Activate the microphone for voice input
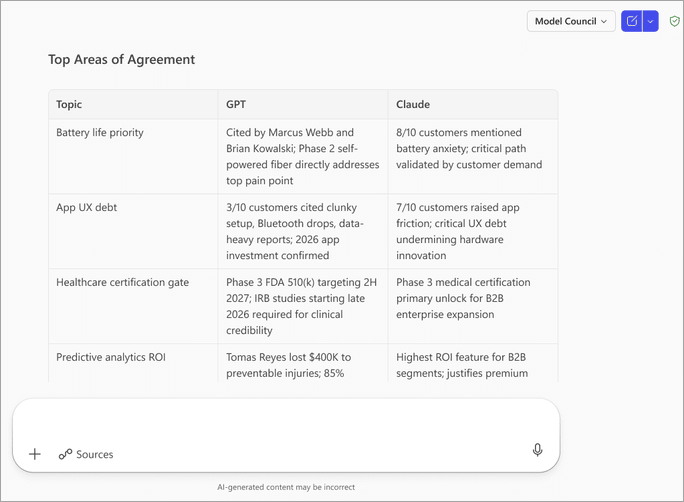Image resolution: width=684 pixels, height=502 pixels. coord(538,451)
